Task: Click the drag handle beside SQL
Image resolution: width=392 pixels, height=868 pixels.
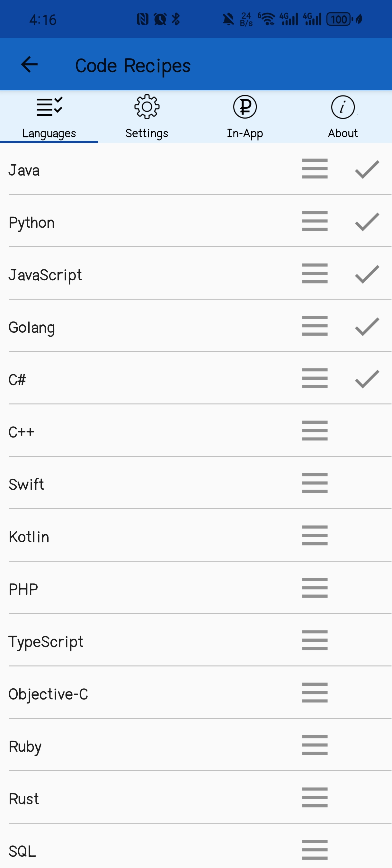Action: point(314,850)
